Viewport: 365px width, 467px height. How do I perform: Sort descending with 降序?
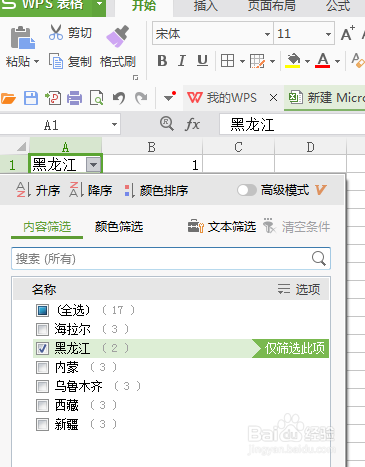point(90,190)
